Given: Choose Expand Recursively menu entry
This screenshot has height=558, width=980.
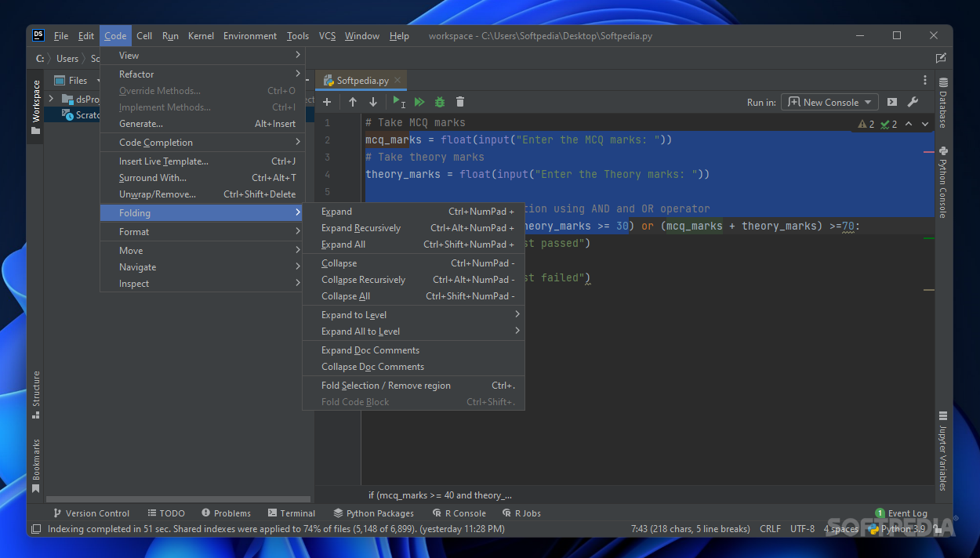Looking at the screenshot, I should point(413,227).
